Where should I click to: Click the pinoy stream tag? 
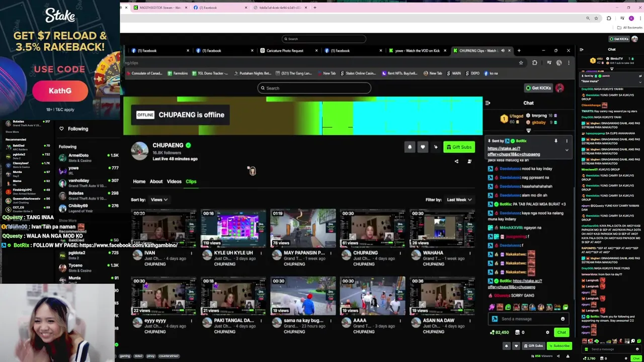(x=150, y=356)
